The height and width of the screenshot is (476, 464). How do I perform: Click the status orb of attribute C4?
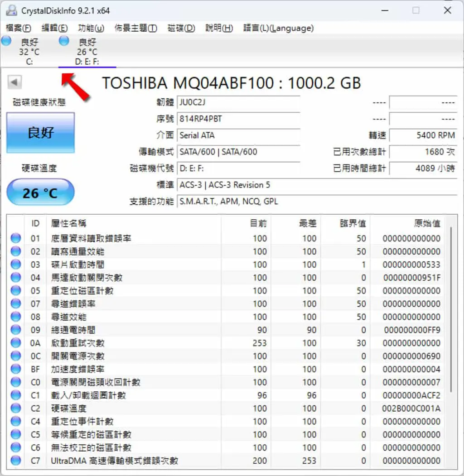click(16, 421)
